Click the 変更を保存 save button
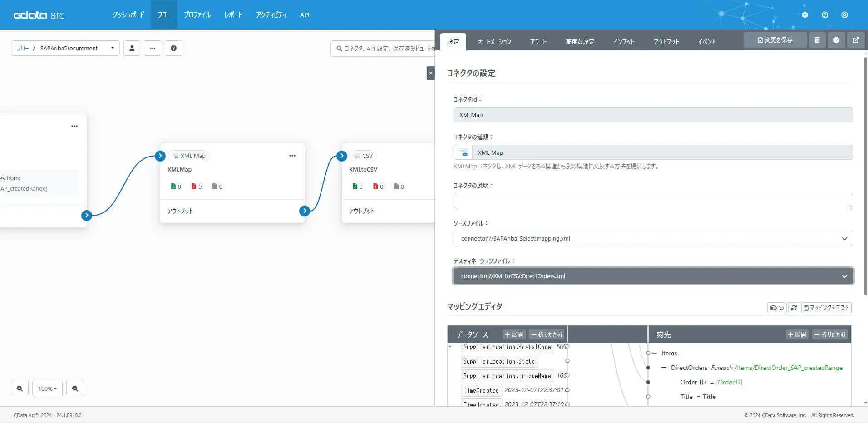The width and height of the screenshot is (868, 423). click(775, 40)
